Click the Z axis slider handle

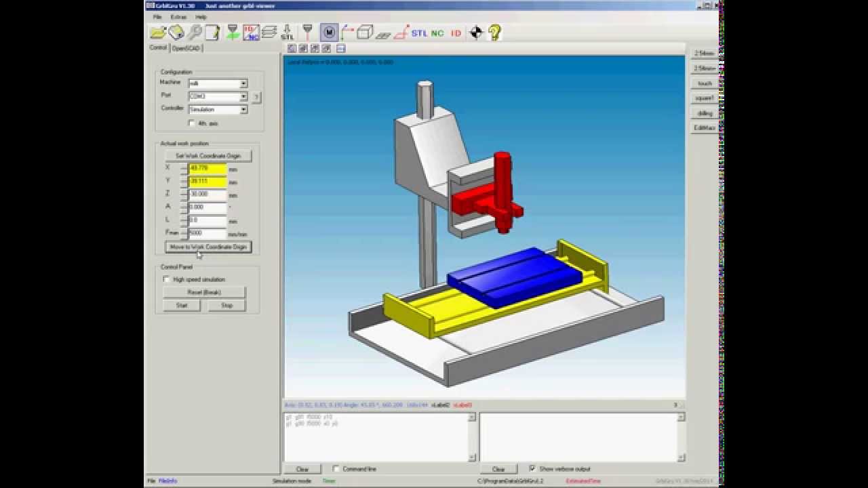coord(184,195)
